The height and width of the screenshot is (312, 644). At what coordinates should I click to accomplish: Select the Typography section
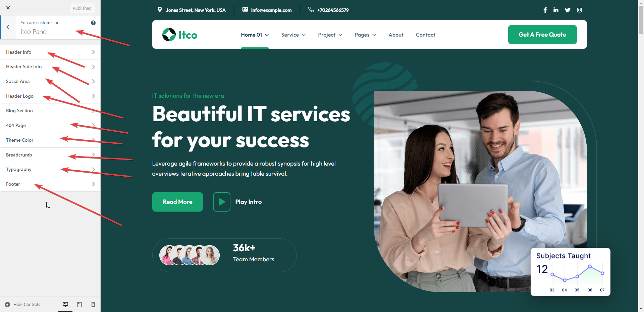coord(50,169)
